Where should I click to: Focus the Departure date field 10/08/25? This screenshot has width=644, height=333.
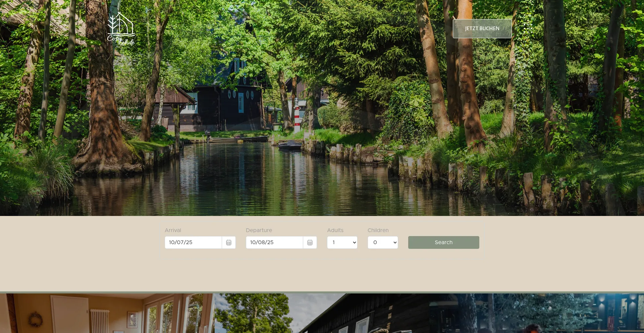[x=274, y=242]
